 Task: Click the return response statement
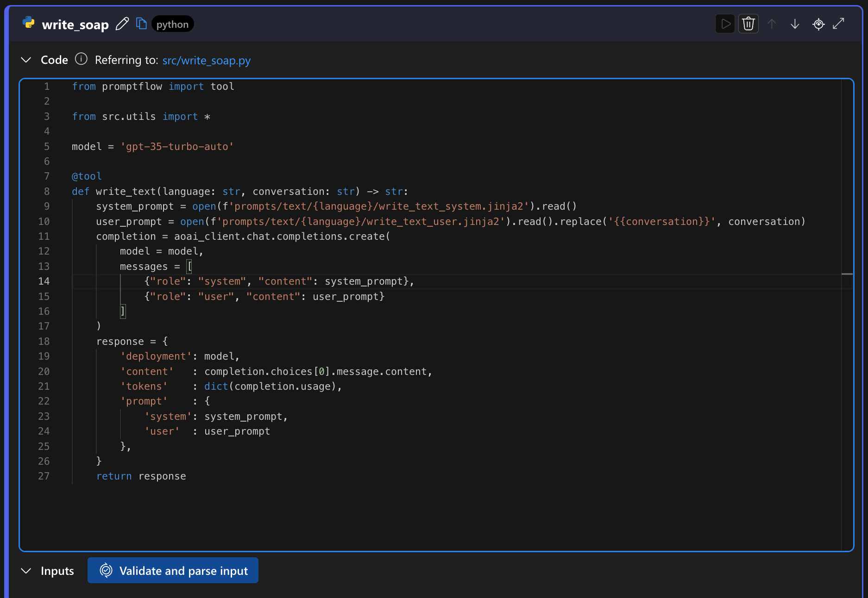point(141,476)
